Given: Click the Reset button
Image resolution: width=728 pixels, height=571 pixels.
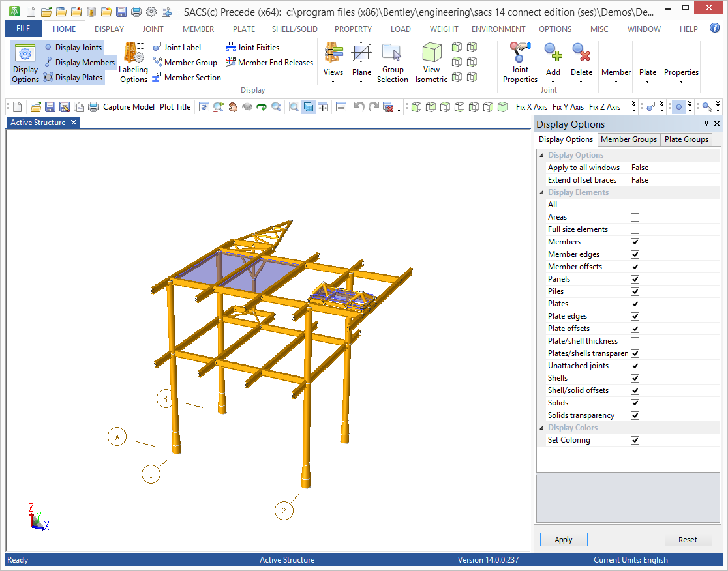Looking at the screenshot, I should [688, 540].
